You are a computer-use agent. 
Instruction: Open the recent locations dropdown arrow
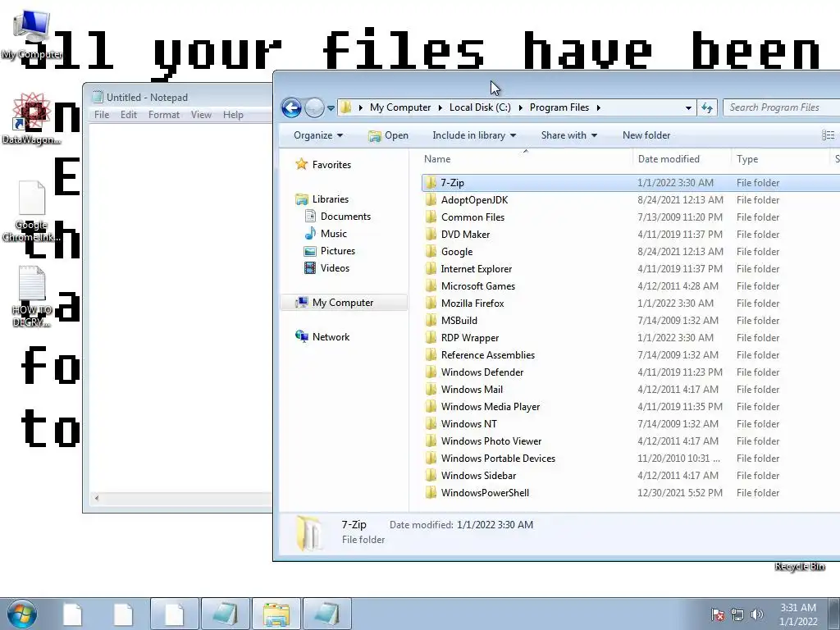click(331, 107)
